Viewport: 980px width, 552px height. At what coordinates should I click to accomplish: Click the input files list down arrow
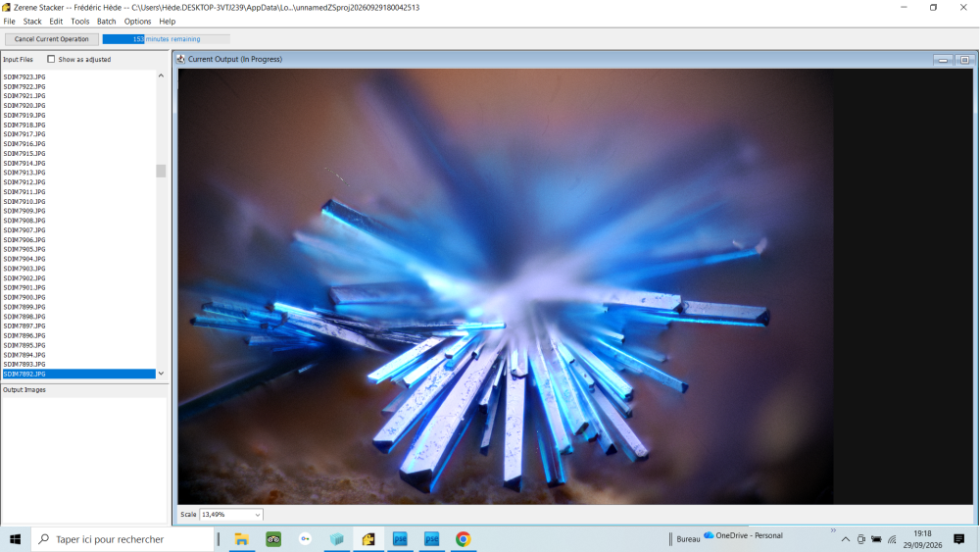[x=161, y=374]
